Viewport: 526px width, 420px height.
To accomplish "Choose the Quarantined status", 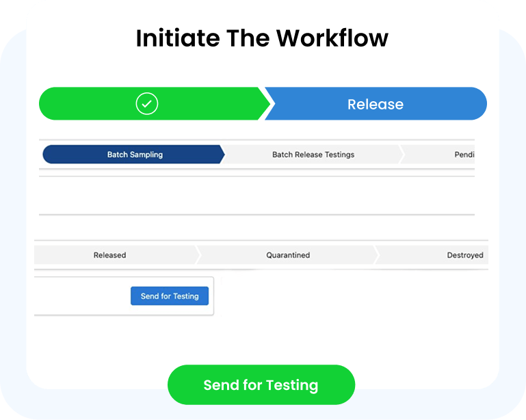I will [288, 255].
